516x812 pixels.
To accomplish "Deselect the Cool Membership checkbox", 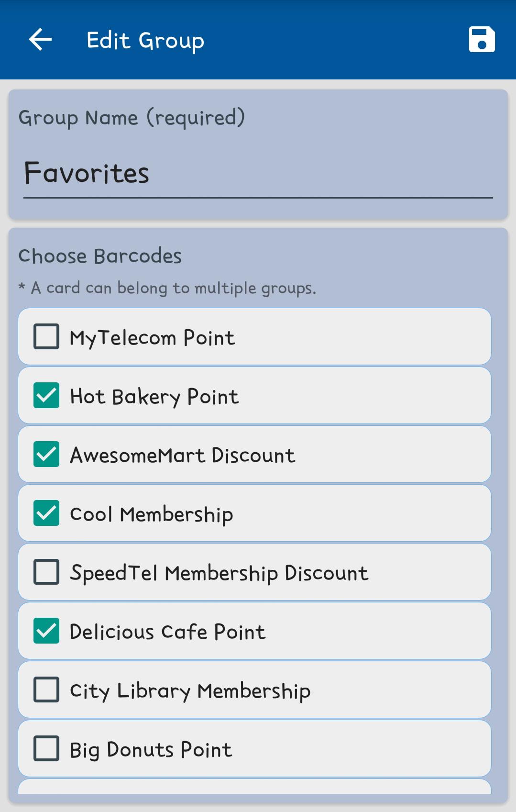I will [46, 513].
